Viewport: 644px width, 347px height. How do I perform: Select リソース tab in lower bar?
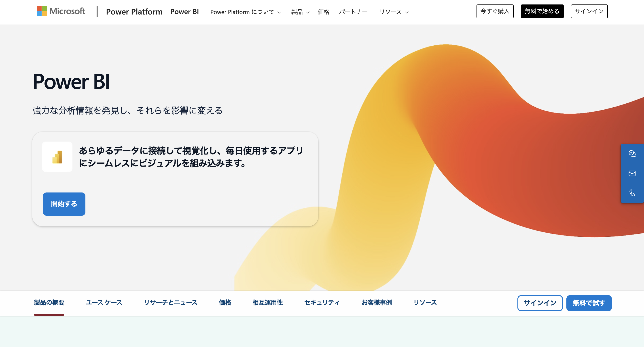pyautogui.click(x=425, y=303)
